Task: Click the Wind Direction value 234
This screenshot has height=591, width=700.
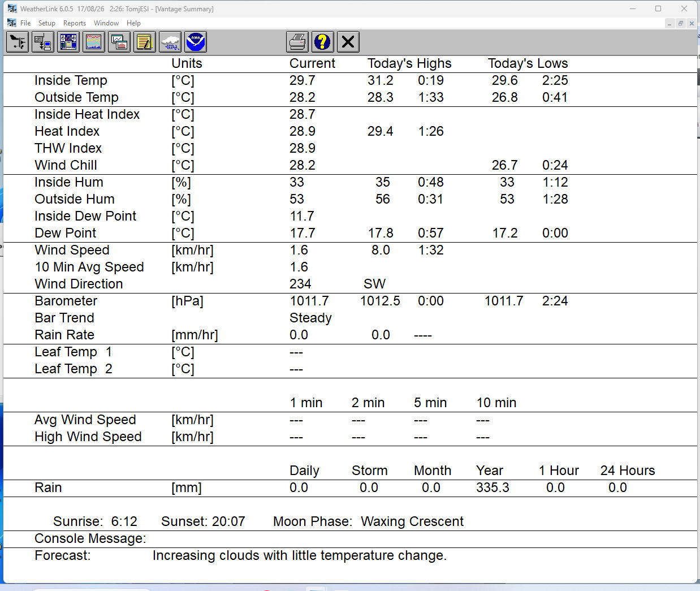Action: [300, 284]
